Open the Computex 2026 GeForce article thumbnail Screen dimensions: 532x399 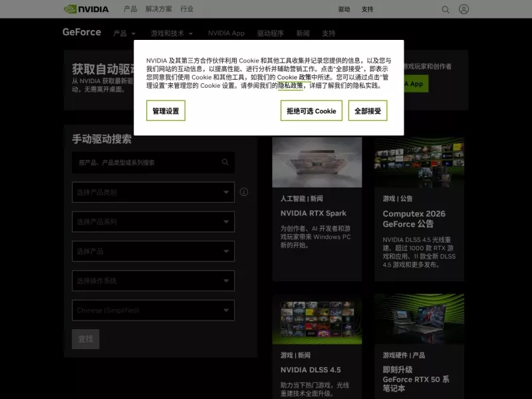click(x=419, y=162)
